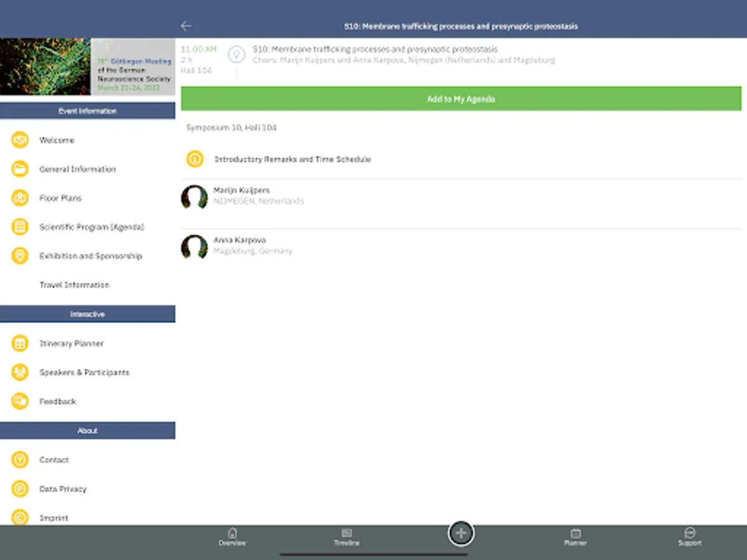Tap the back arrow in header

point(186,26)
